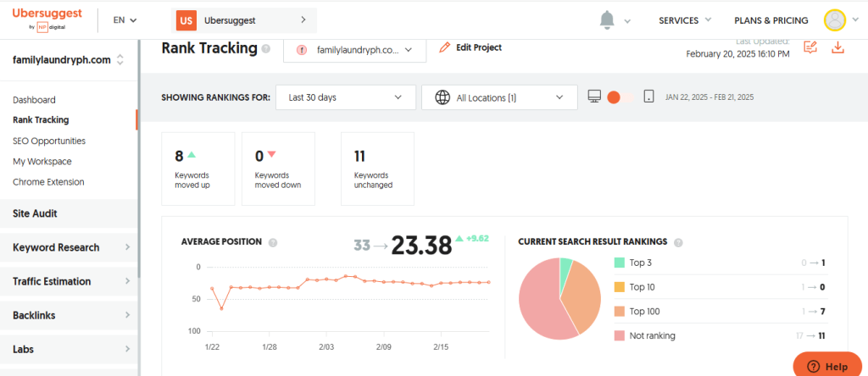Image resolution: width=868 pixels, height=376 pixels.
Task: Select the mobile device icon
Action: pos(648,97)
